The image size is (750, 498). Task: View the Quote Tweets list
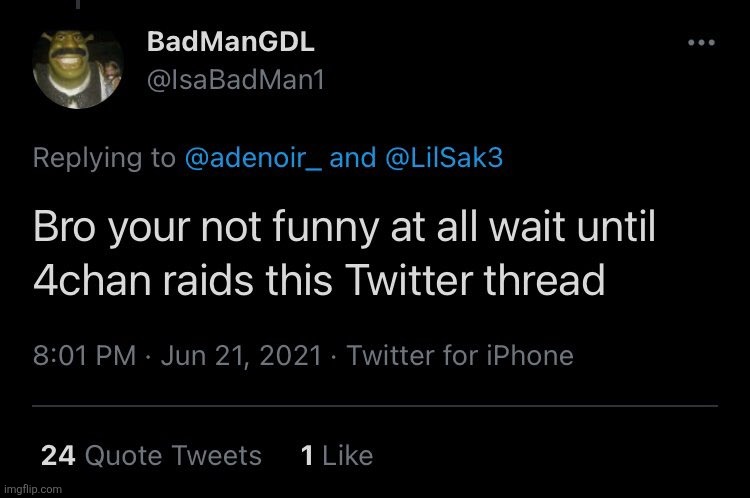[x=173, y=456]
